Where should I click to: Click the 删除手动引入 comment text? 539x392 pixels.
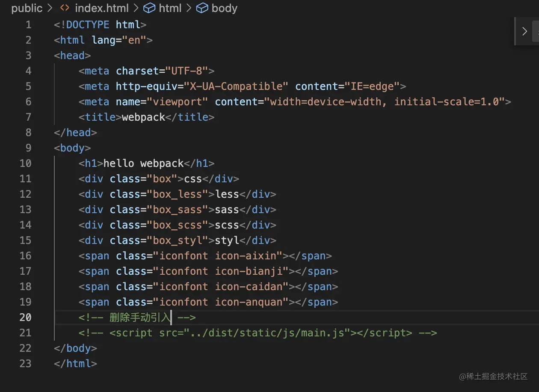click(x=140, y=318)
